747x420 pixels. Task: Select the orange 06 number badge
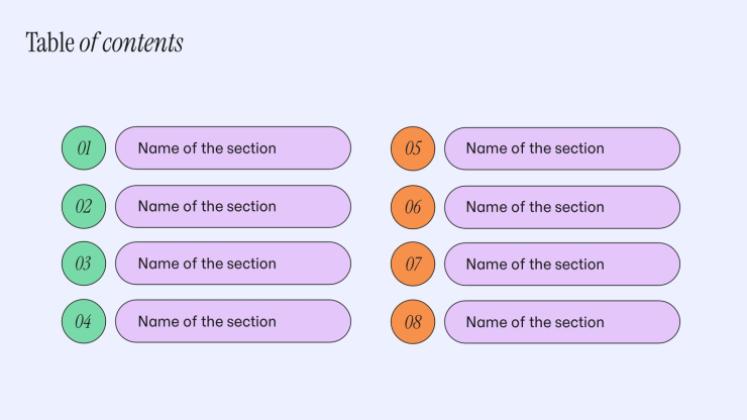[x=412, y=207]
